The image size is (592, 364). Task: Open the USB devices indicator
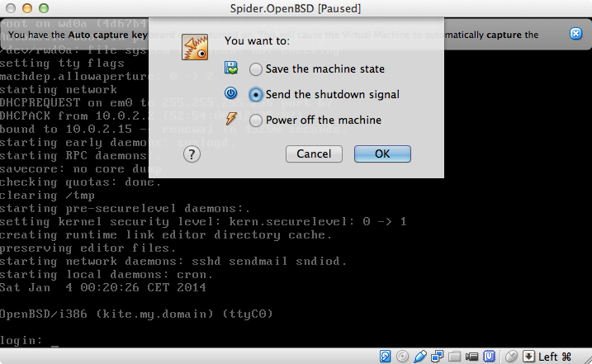coord(419,357)
